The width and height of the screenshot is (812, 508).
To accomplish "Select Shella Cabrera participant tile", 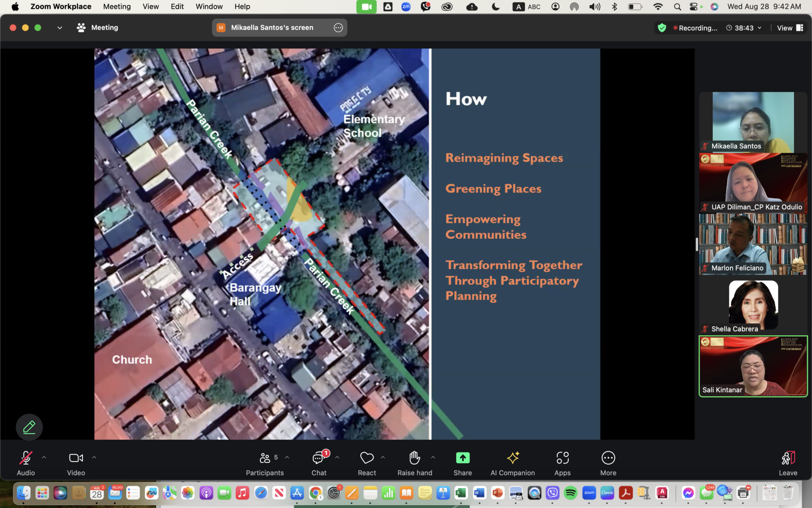I will coord(753,305).
